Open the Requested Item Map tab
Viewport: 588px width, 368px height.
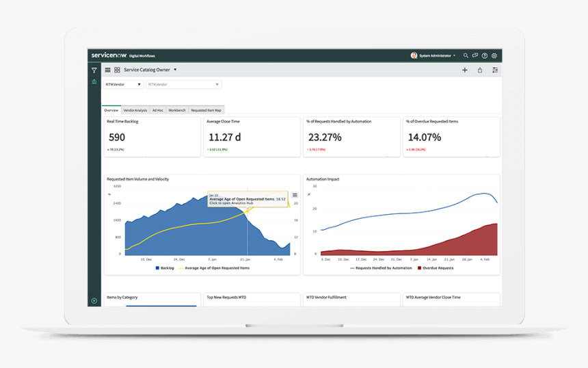coord(206,110)
